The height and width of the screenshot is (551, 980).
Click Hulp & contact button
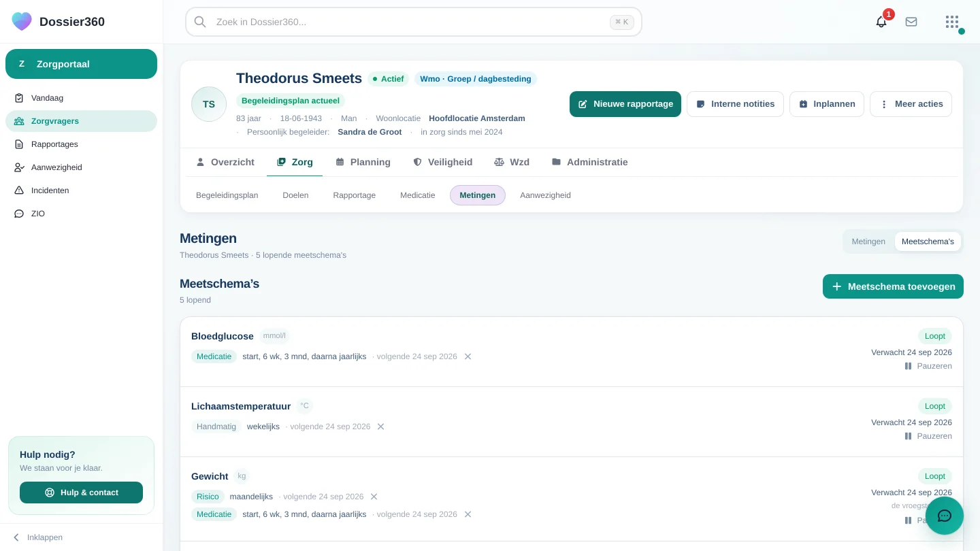pyautogui.click(x=81, y=492)
